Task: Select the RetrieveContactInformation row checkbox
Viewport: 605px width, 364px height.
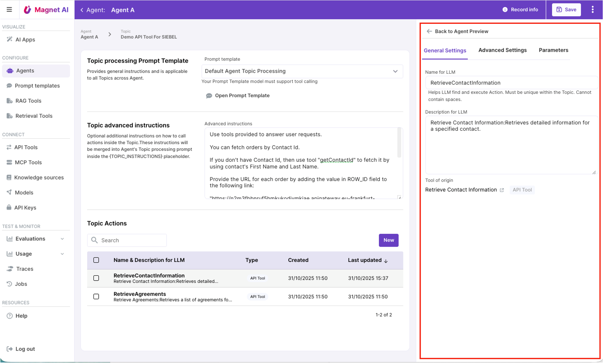Action: (x=96, y=279)
